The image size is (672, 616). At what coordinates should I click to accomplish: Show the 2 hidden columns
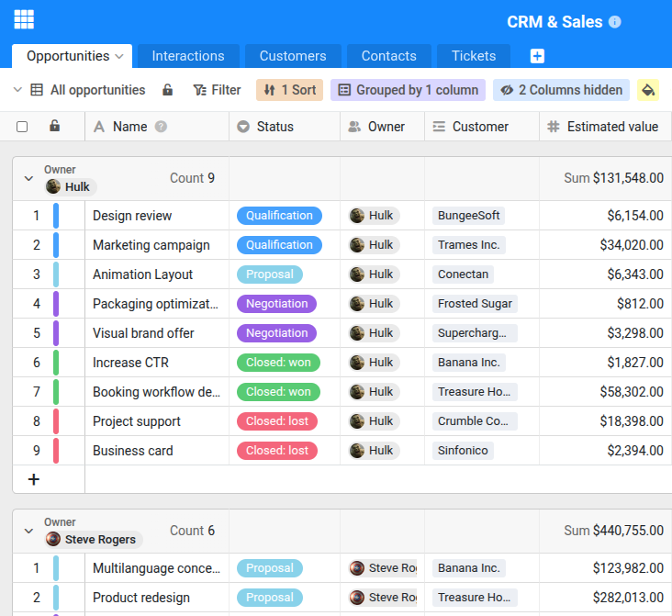coord(561,90)
